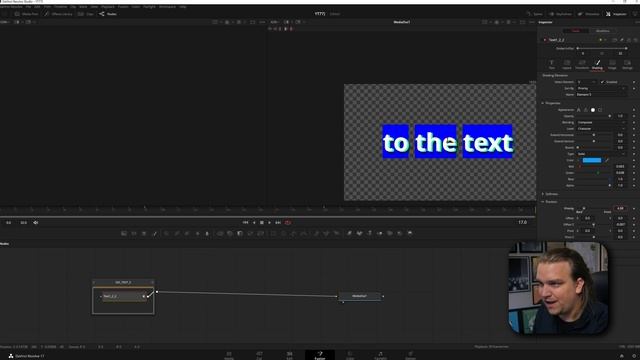Viewport: 640px width, 360px height.
Task: Add a Polygon mask from the toolbar
Action: point(294,233)
